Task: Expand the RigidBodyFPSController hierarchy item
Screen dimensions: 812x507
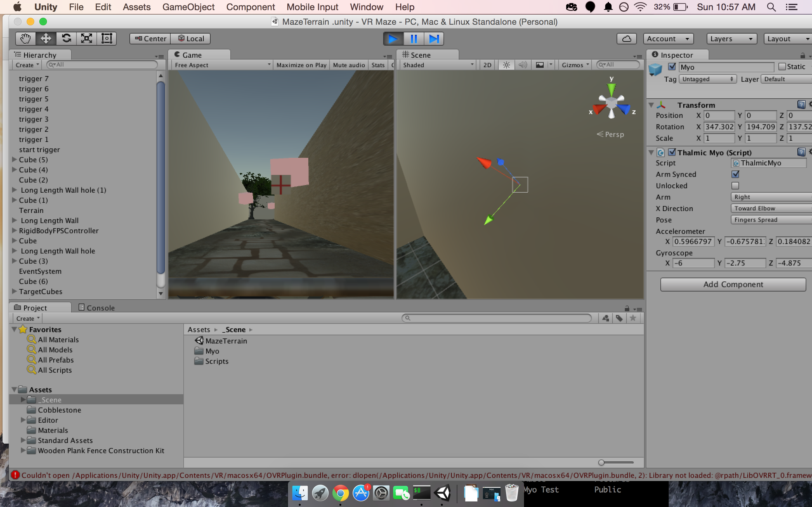Action: (14, 231)
